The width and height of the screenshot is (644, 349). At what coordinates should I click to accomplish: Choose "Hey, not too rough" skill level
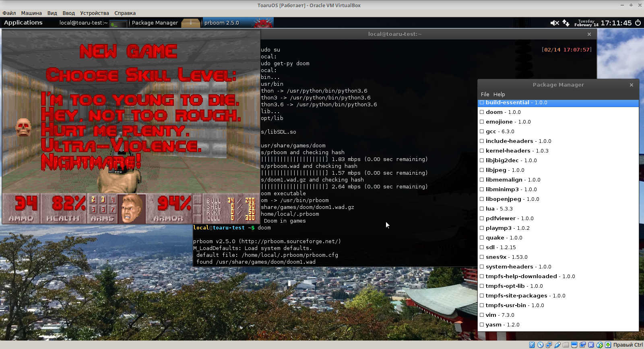pos(141,115)
